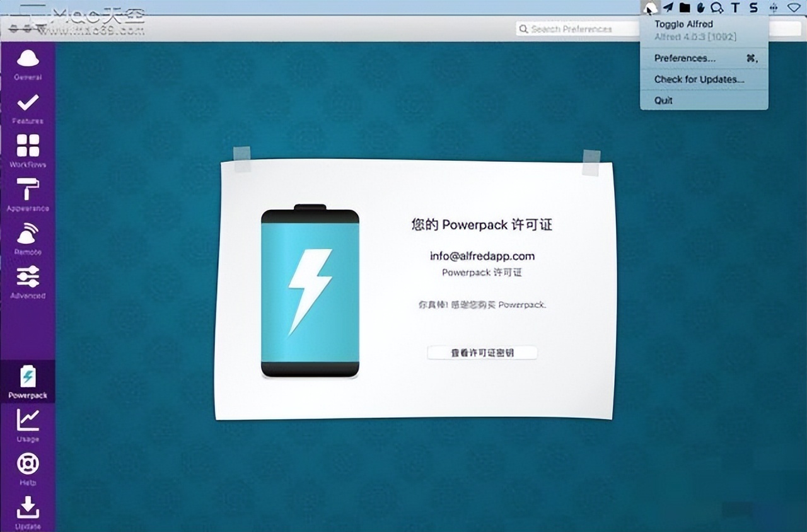Open the Remote section

point(28,239)
